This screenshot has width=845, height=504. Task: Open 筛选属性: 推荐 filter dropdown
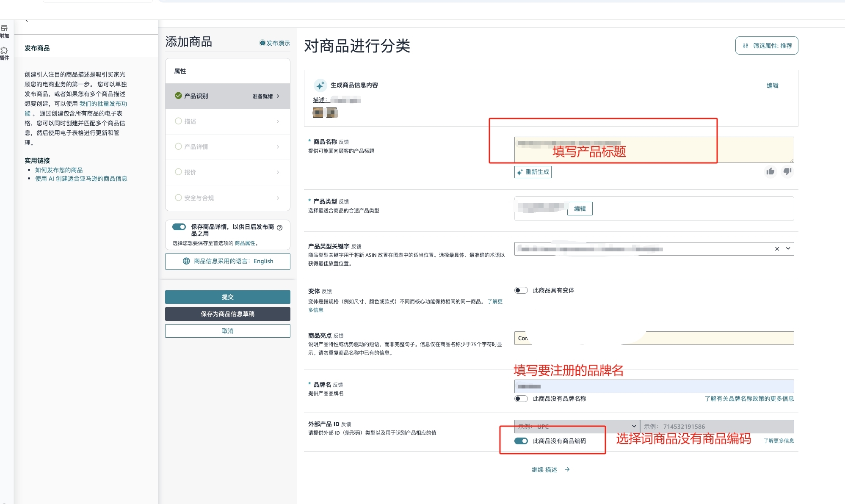coord(767,46)
